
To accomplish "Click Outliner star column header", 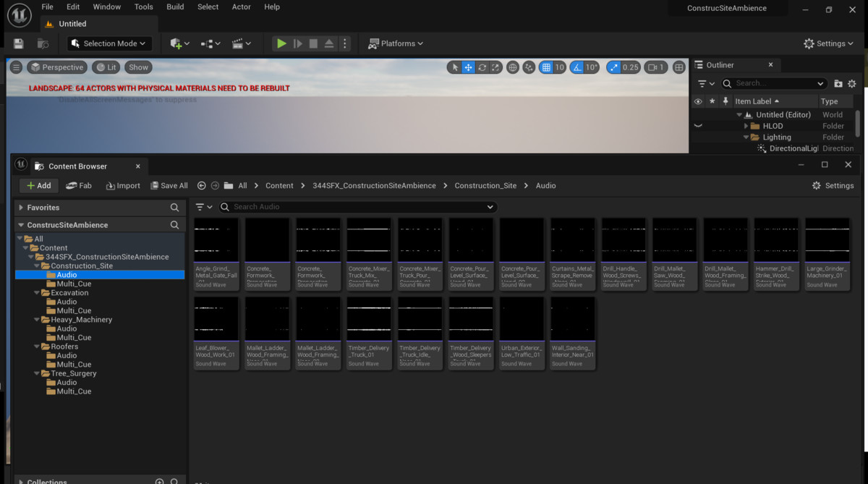I will pyautogui.click(x=712, y=101).
